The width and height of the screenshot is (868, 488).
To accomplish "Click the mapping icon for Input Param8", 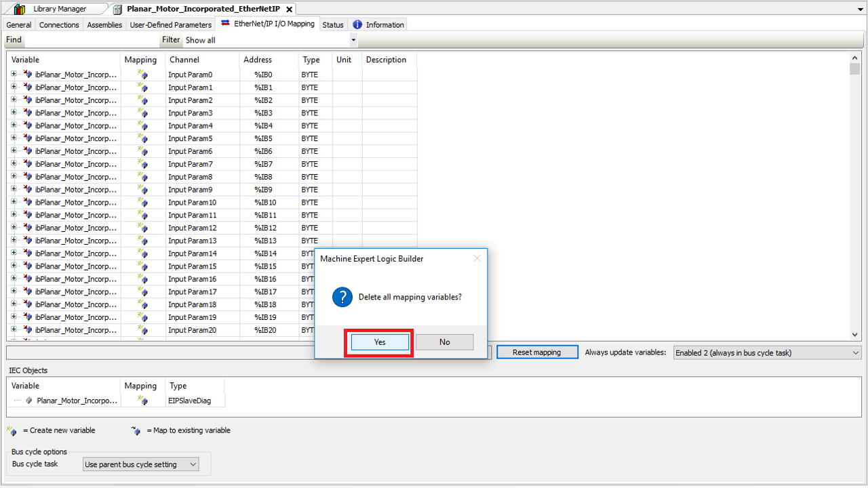I will (142, 177).
